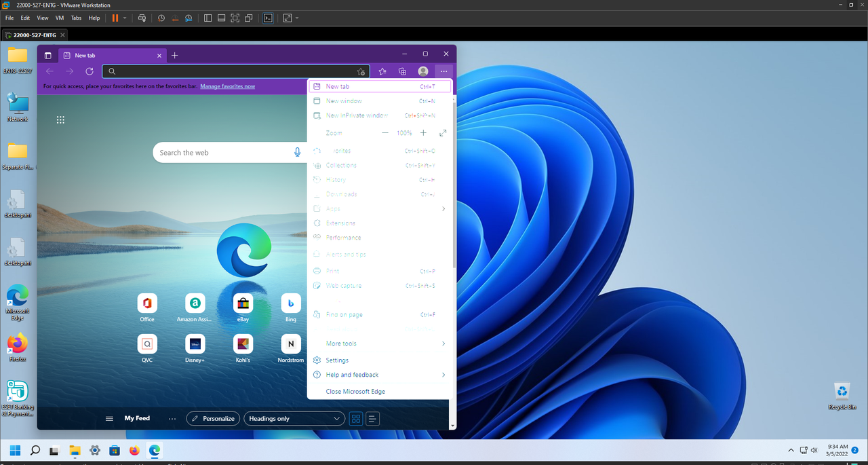This screenshot has height=465, width=868.
Task: Enter VMware full screen mode icon
Action: click(235, 18)
